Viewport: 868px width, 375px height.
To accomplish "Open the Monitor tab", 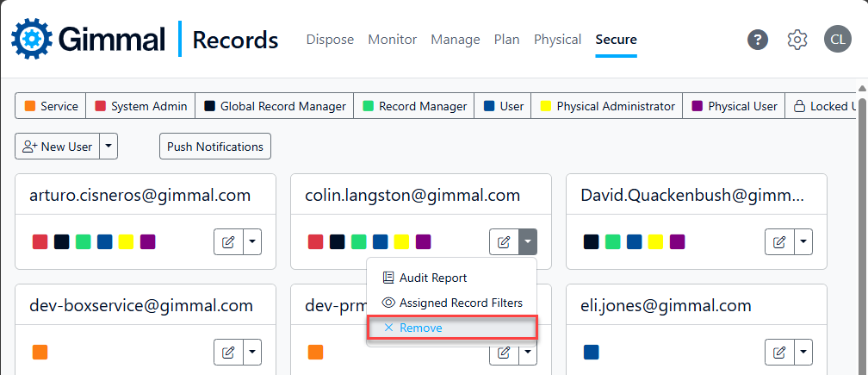I will 392,40.
